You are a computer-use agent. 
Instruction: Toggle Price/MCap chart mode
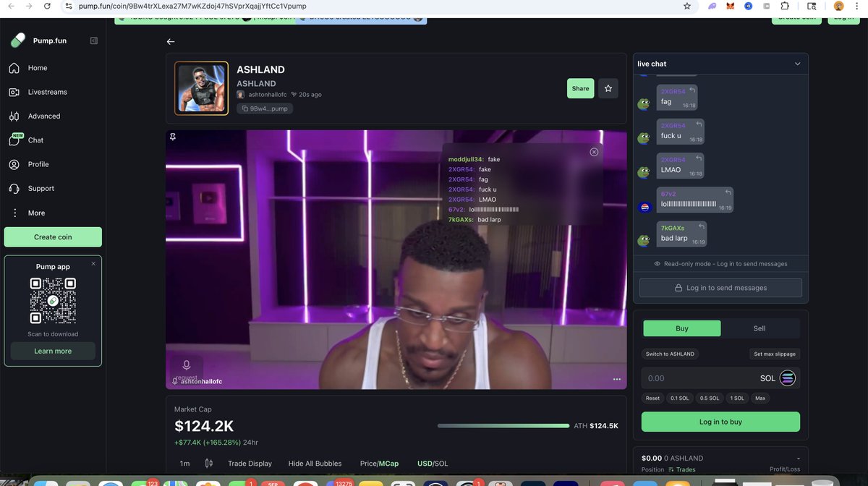tap(379, 464)
